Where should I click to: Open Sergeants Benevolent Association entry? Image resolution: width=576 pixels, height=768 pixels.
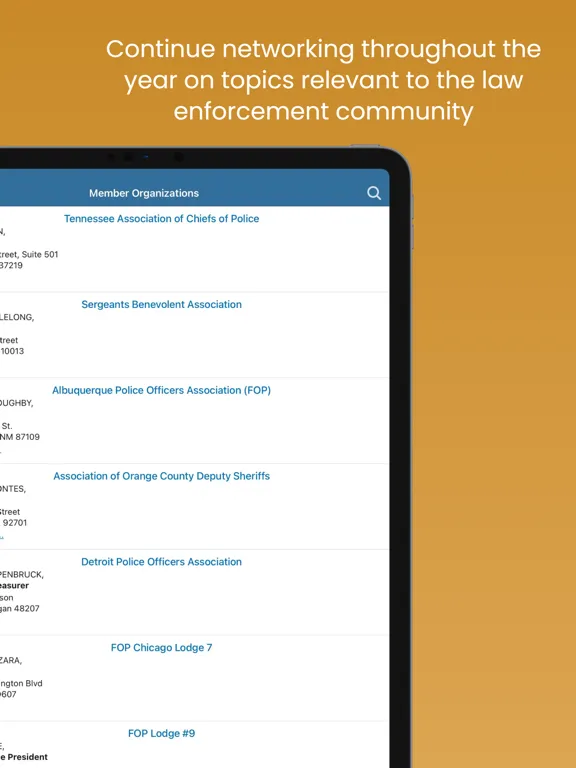click(x=161, y=304)
